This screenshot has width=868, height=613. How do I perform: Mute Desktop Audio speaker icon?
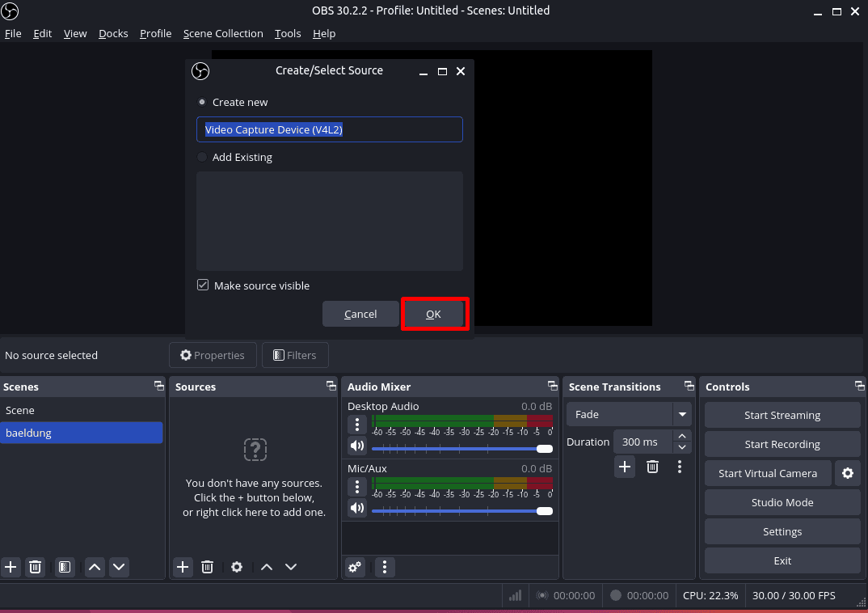(x=356, y=446)
